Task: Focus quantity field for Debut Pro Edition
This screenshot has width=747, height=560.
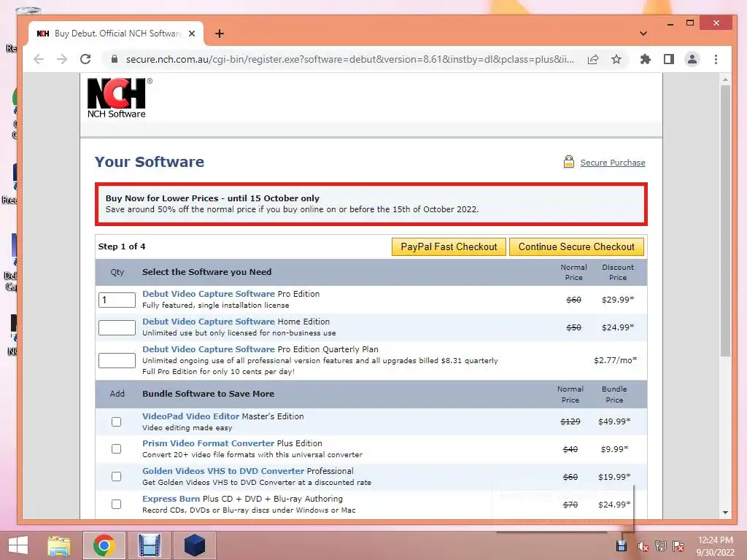Action: tap(117, 300)
